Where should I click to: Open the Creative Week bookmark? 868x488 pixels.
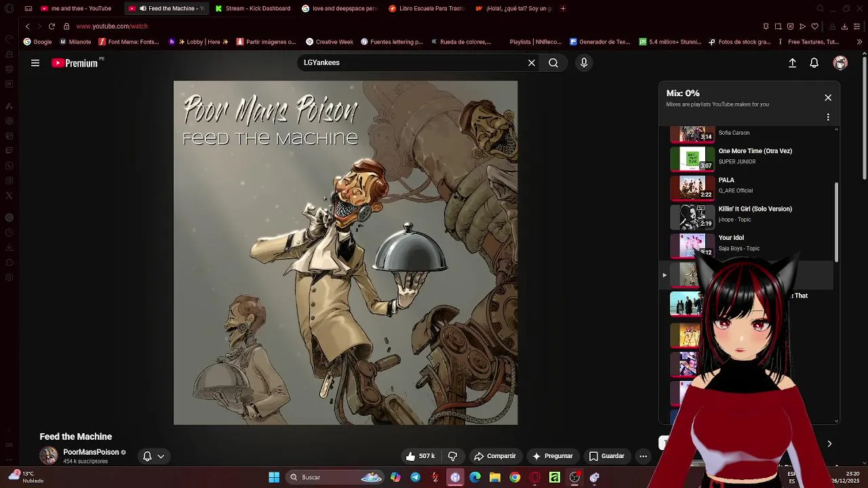click(330, 42)
